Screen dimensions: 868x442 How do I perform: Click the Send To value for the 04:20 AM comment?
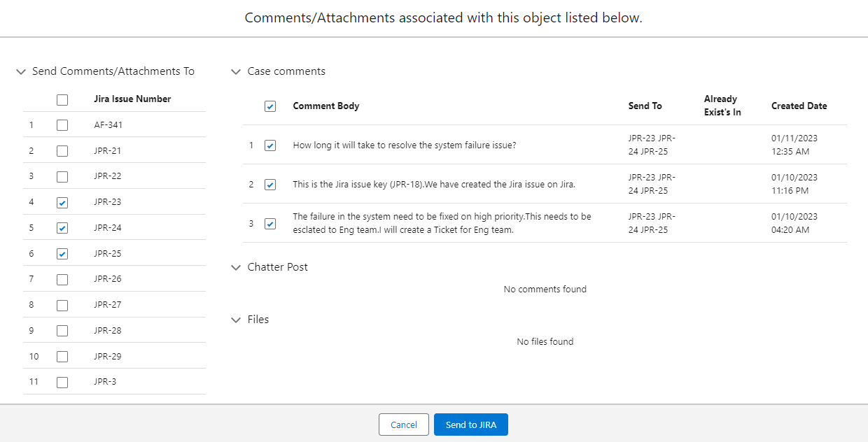pos(652,223)
